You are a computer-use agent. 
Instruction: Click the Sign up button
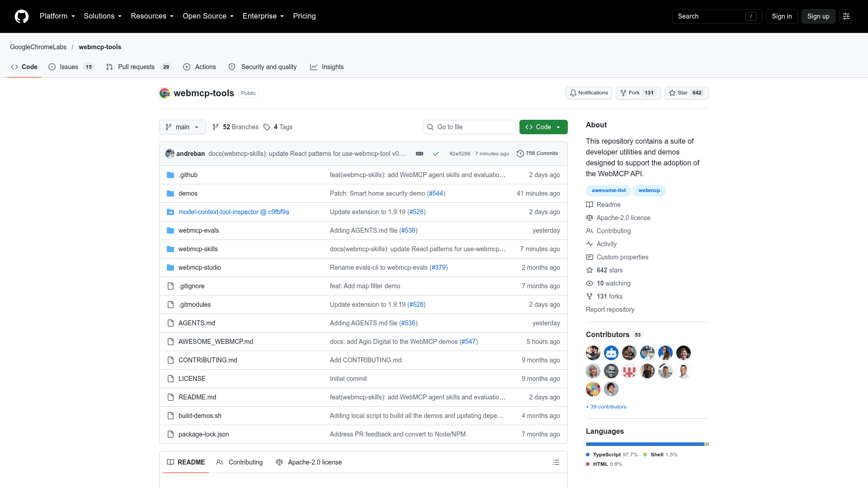coord(818,16)
